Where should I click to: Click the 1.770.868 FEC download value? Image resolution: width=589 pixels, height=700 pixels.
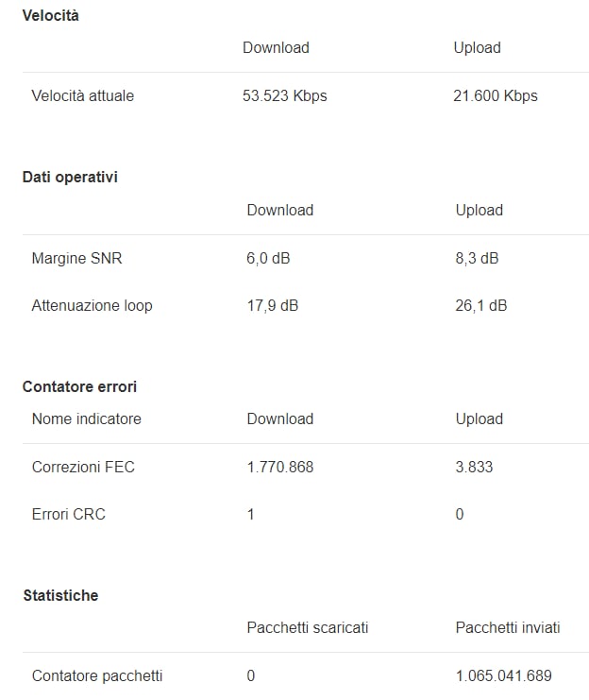click(x=280, y=467)
